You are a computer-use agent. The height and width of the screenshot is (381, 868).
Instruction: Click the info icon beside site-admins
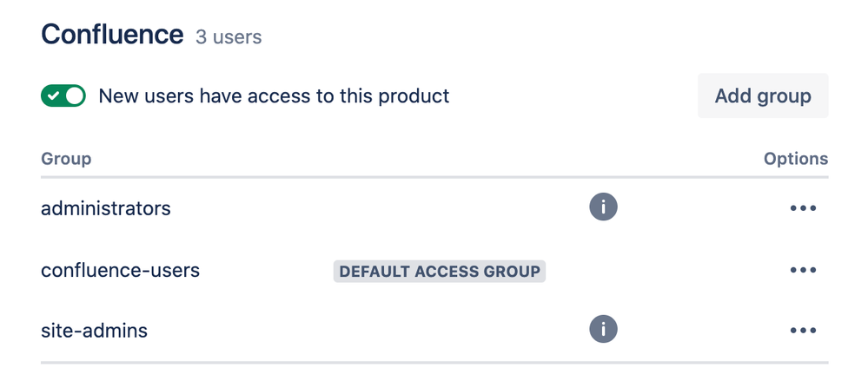(603, 330)
